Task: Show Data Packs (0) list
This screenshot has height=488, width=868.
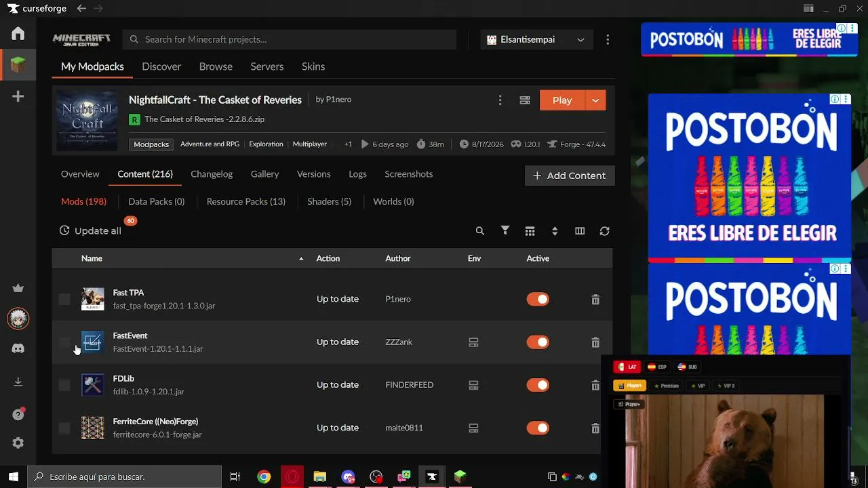Action: pos(156,201)
